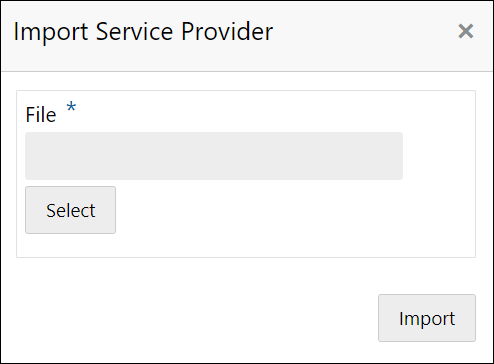The image size is (494, 364).
Task: Choose a metadata file with Select
Action: [x=70, y=210]
